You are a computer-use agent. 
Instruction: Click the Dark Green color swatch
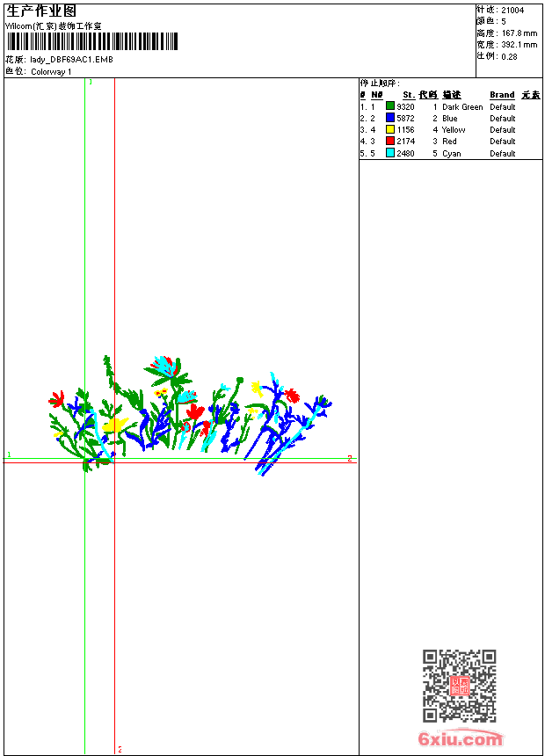(x=390, y=105)
